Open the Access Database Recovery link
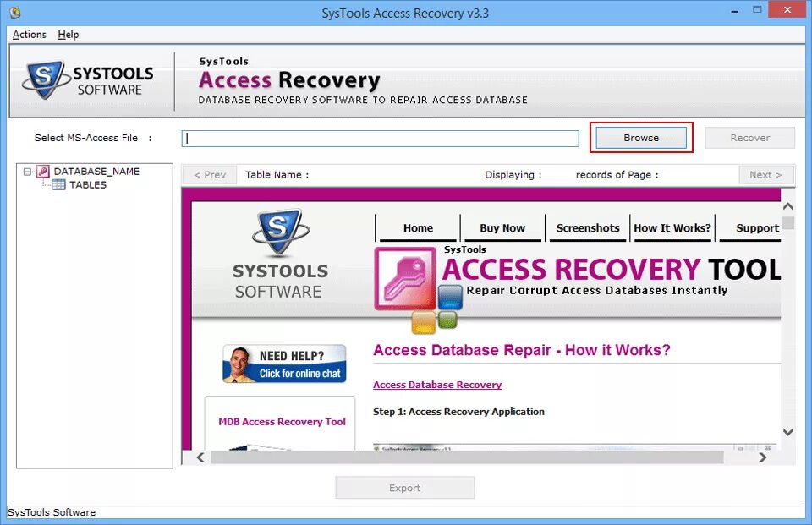Image resolution: width=812 pixels, height=525 pixels. pos(437,385)
